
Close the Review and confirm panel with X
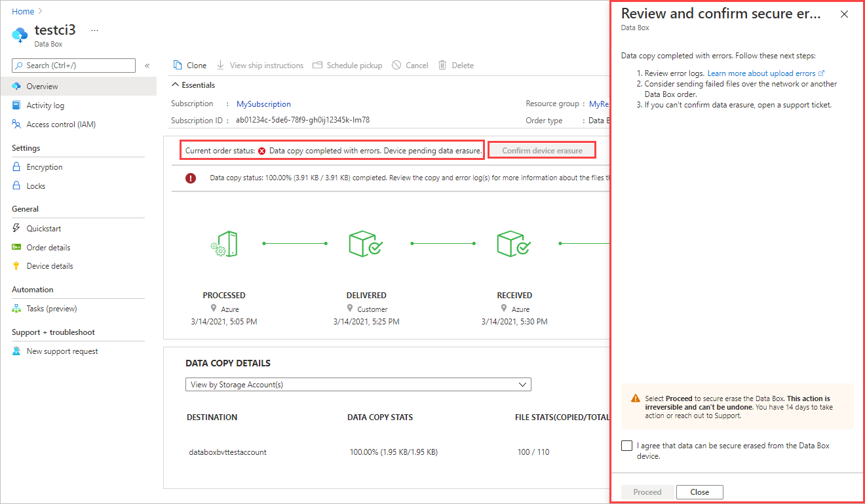coord(844,14)
